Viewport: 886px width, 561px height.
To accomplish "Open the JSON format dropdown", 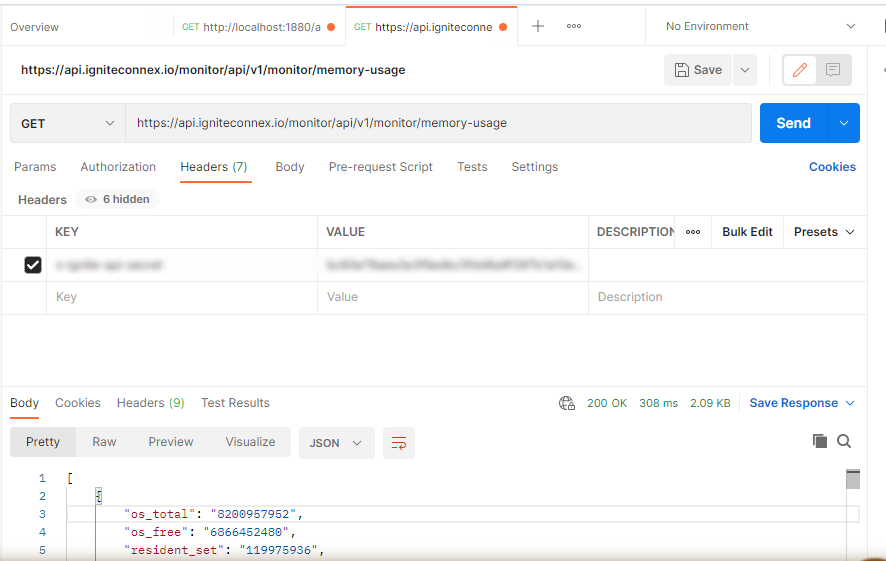I will (x=336, y=443).
